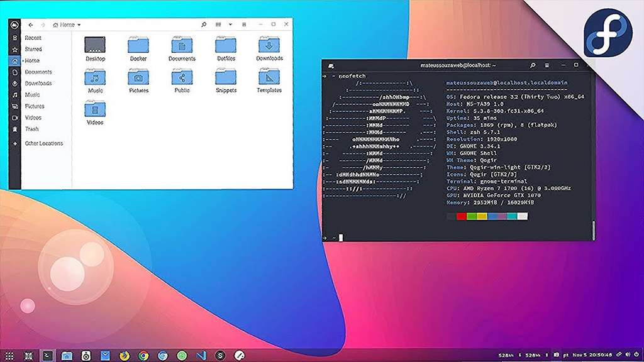This screenshot has width=644, height=362.
Task: Open Videos from the Files sidebar
Action: pyautogui.click(x=33, y=118)
